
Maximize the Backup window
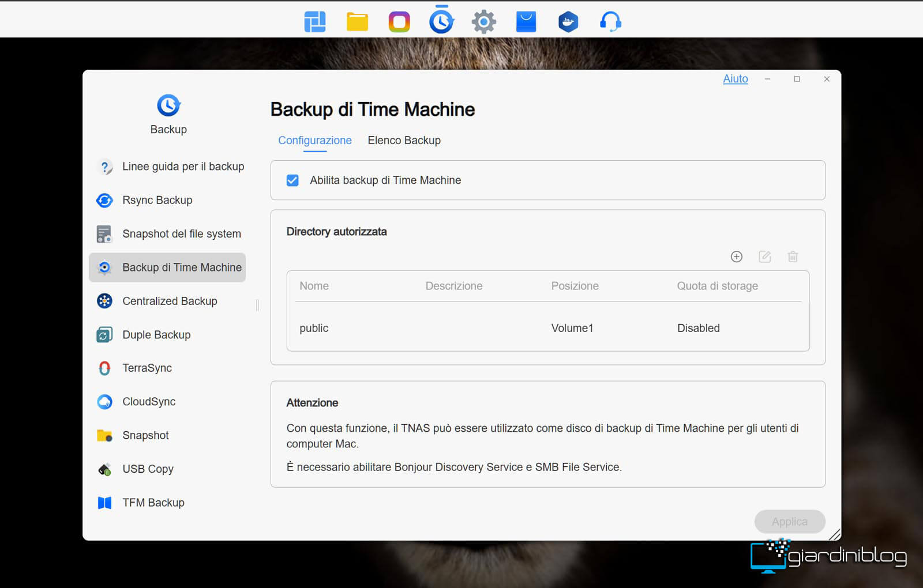point(797,79)
